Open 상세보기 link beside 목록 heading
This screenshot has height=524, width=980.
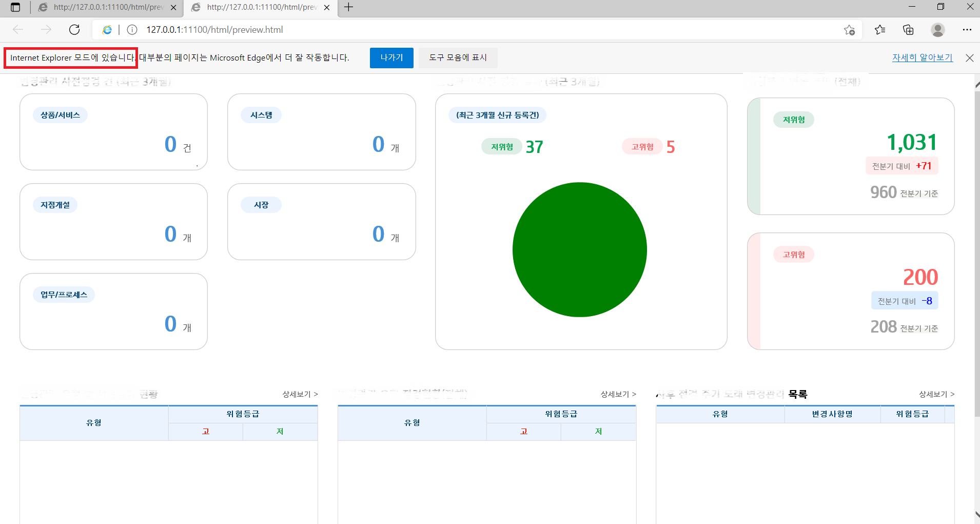pos(936,394)
